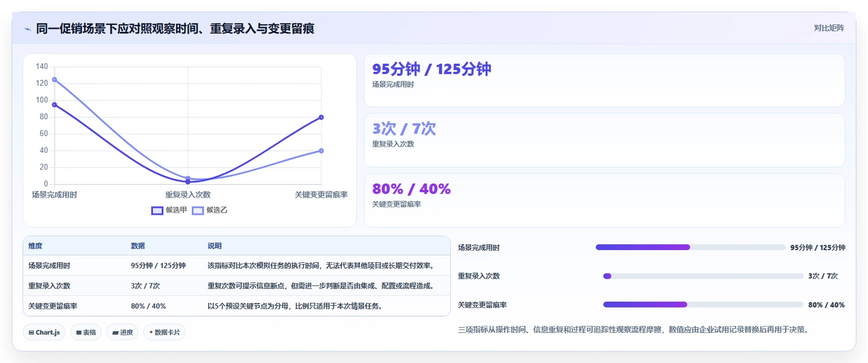The height and width of the screenshot is (363, 868).
Task: Click chart x-axis label 关键变更留痕率
Action: point(321,195)
